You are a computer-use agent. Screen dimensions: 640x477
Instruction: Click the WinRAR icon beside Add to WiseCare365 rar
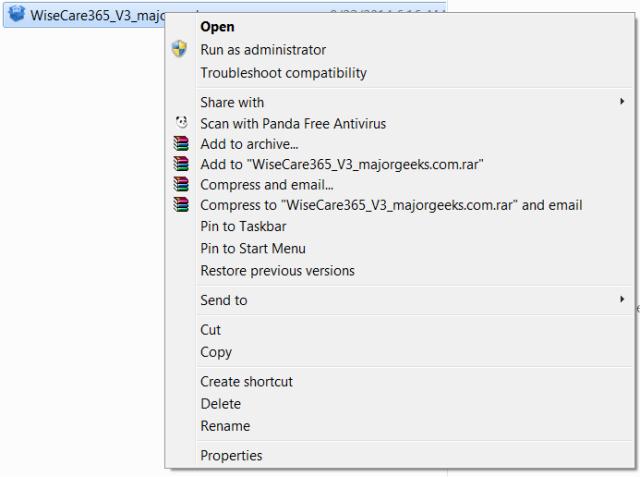181,164
